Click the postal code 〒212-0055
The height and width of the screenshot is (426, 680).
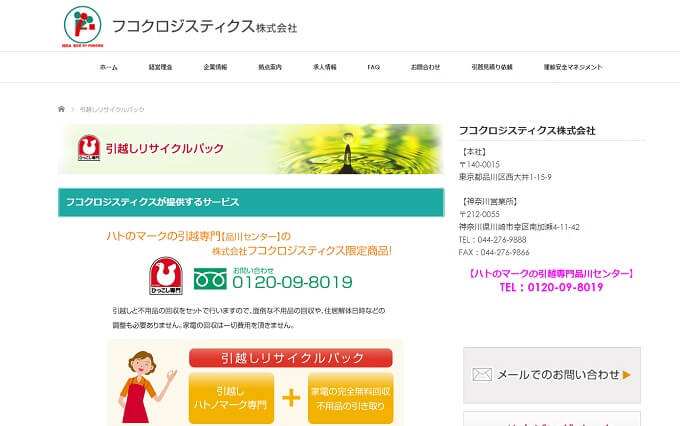click(479, 214)
